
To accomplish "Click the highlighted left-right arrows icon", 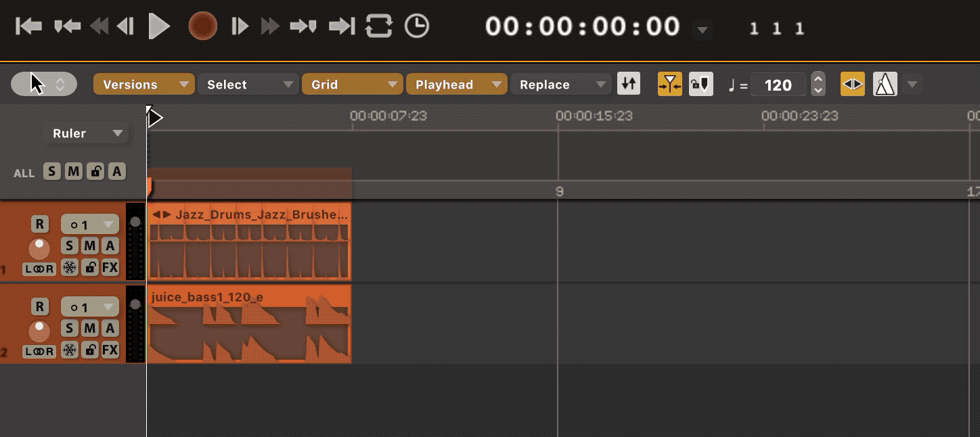I will coord(853,84).
